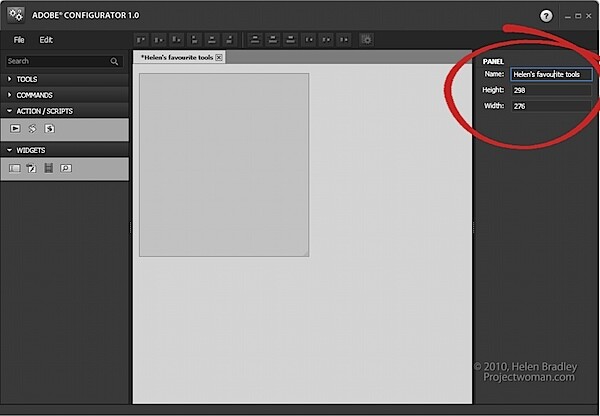Click the second distribute icon after the separator
The height and width of the screenshot is (416, 600).
[273, 39]
